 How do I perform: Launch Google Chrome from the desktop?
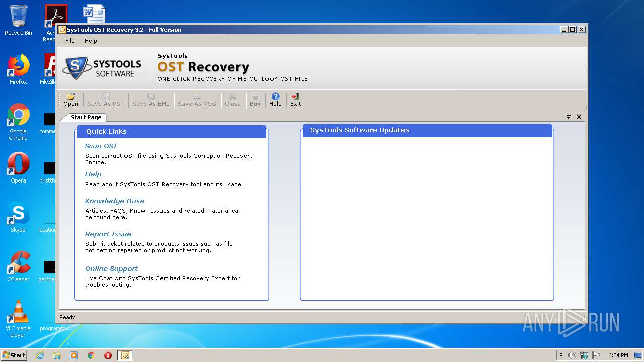click(18, 122)
